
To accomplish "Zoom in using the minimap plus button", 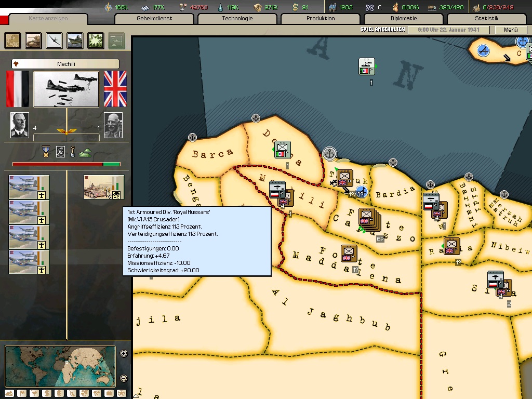I will pyautogui.click(x=124, y=354).
